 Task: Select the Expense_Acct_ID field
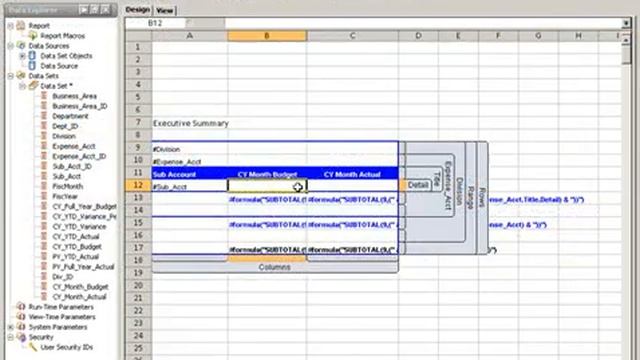click(79, 156)
